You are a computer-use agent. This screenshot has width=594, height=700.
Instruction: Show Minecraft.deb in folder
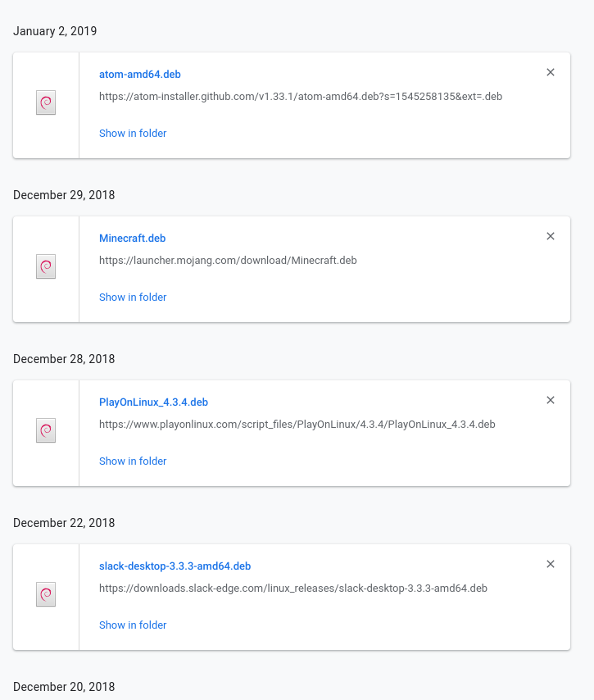pyautogui.click(x=133, y=298)
